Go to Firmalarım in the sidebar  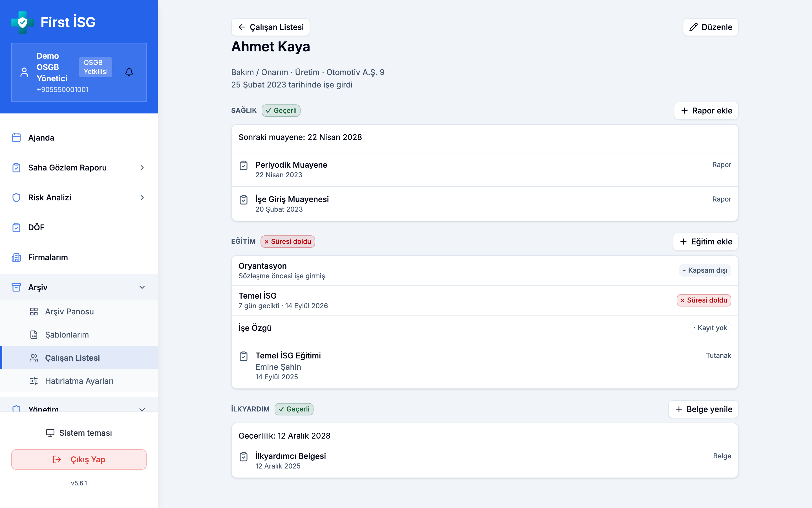tap(79, 257)
